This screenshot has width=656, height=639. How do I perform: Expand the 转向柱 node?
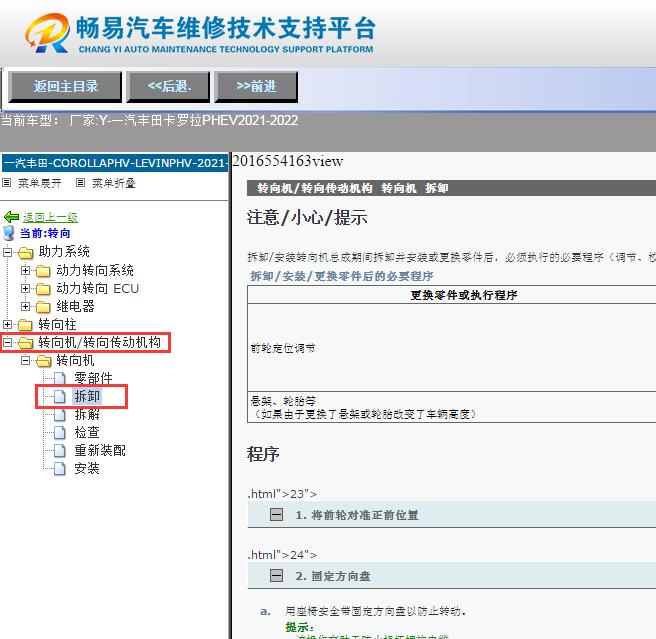pos(8,324)
